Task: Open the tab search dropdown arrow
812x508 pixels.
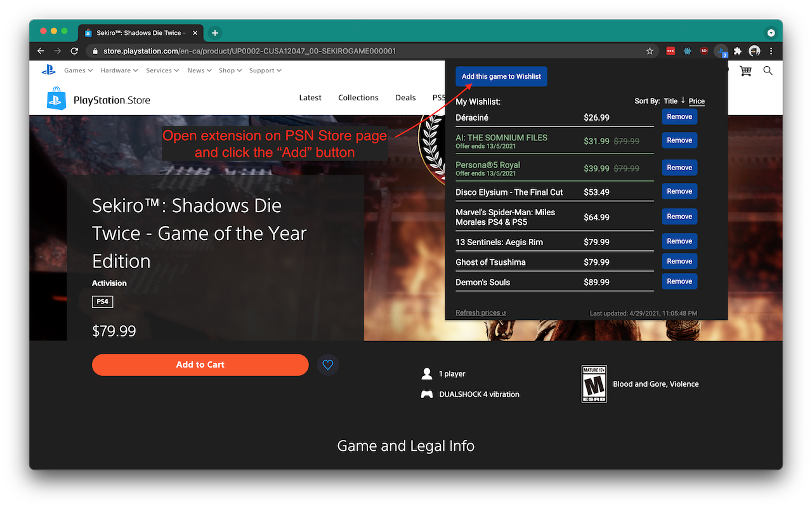Action: click(771, 32)
